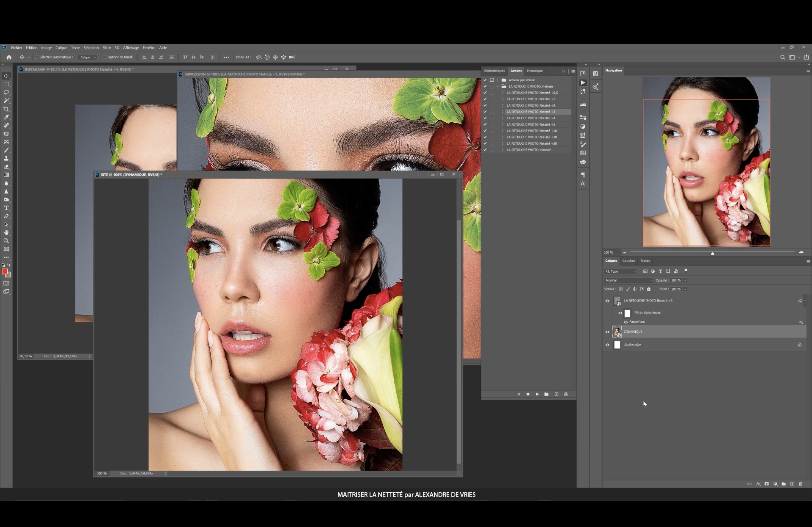Expand the Netteté +10 action
The height and width of the screenshot is (527, 812).
(x=503, y=131)
